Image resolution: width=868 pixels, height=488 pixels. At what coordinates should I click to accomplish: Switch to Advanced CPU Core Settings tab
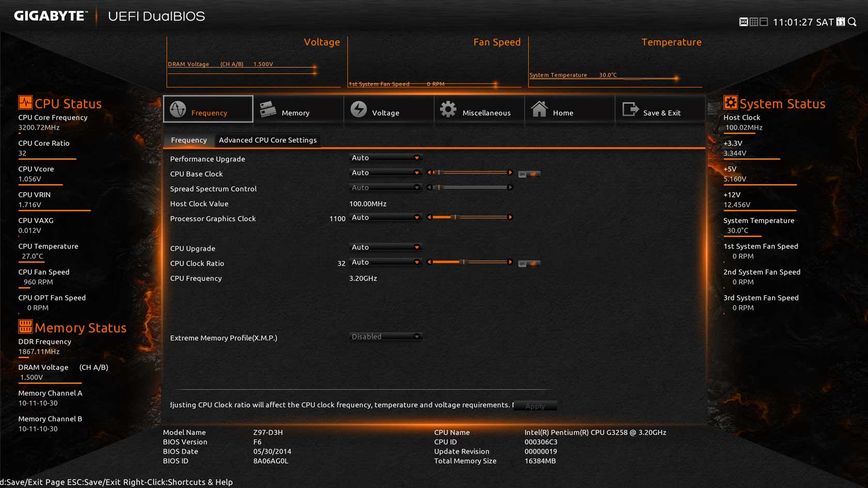click(x=268, y=140)
